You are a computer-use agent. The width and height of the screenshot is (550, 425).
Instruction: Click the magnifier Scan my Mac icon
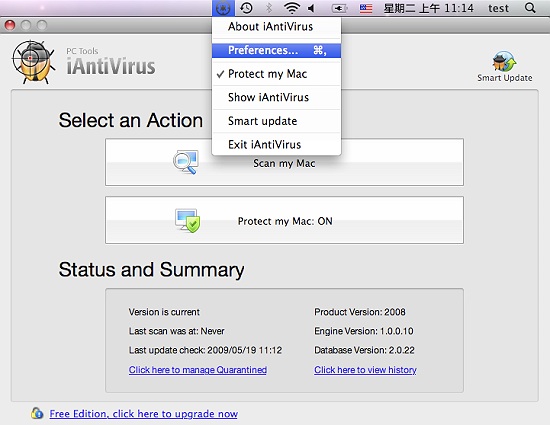tap(186, 162)
